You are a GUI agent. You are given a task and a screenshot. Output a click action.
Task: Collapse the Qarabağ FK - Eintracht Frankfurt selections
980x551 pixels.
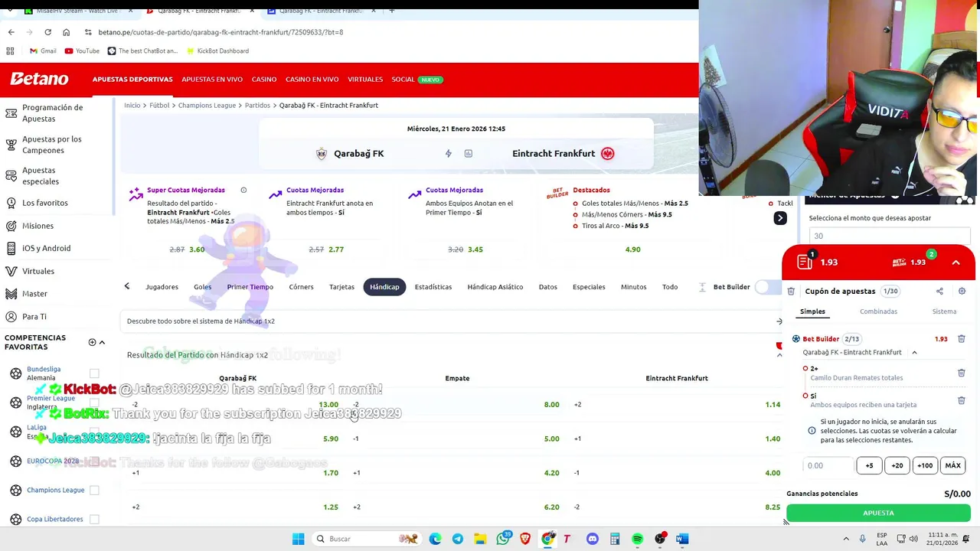click(x=914, y=352)
